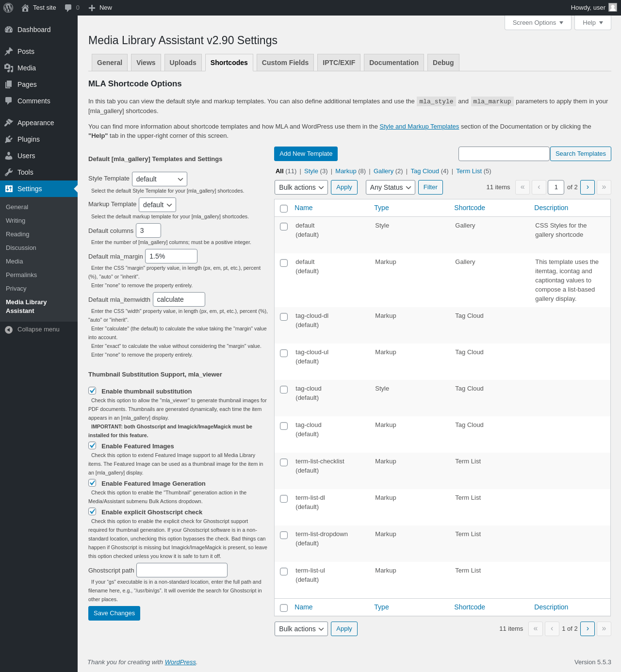
Task: Click the Appearance paintbrush icon
Action: (x=9, y=123)
